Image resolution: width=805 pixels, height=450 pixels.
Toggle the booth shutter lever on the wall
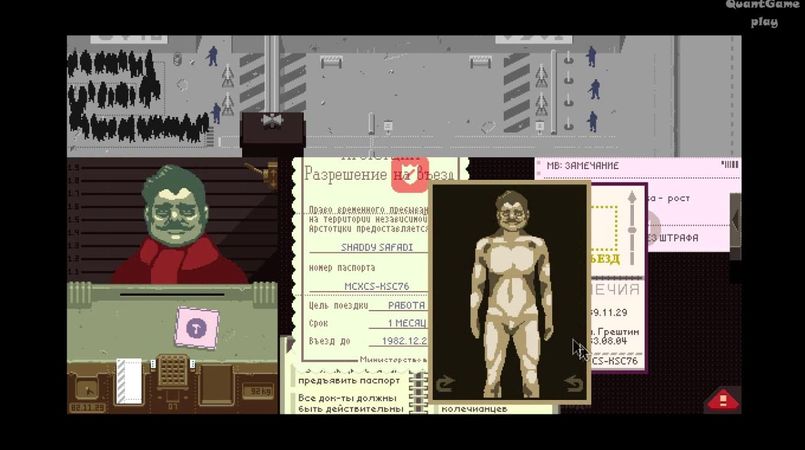point(263,174)
